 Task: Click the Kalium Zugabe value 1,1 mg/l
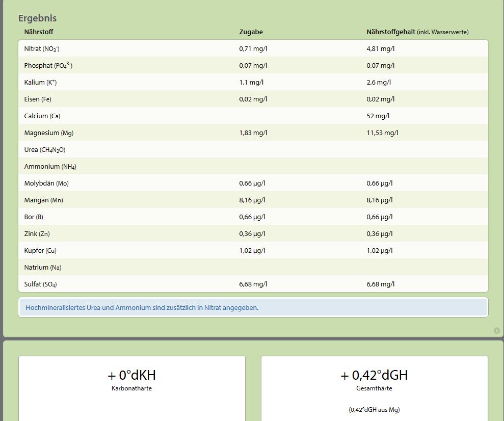click(251, 83)
